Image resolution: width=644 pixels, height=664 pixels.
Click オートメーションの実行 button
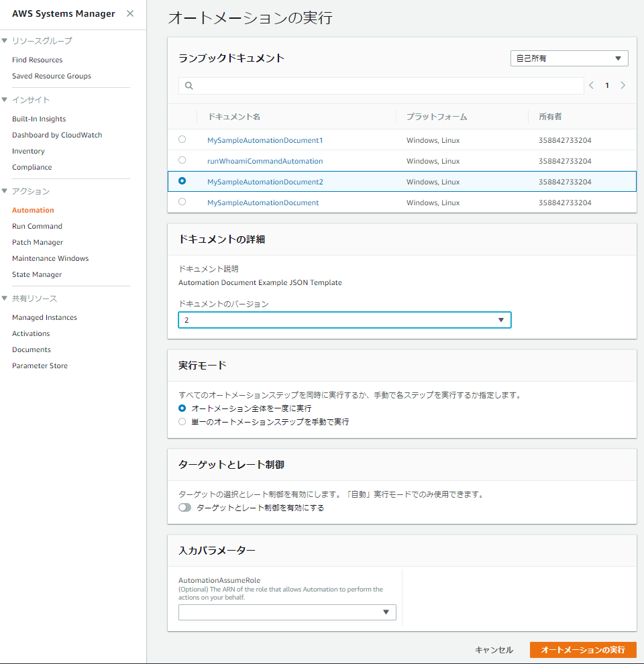click(583, 650)
